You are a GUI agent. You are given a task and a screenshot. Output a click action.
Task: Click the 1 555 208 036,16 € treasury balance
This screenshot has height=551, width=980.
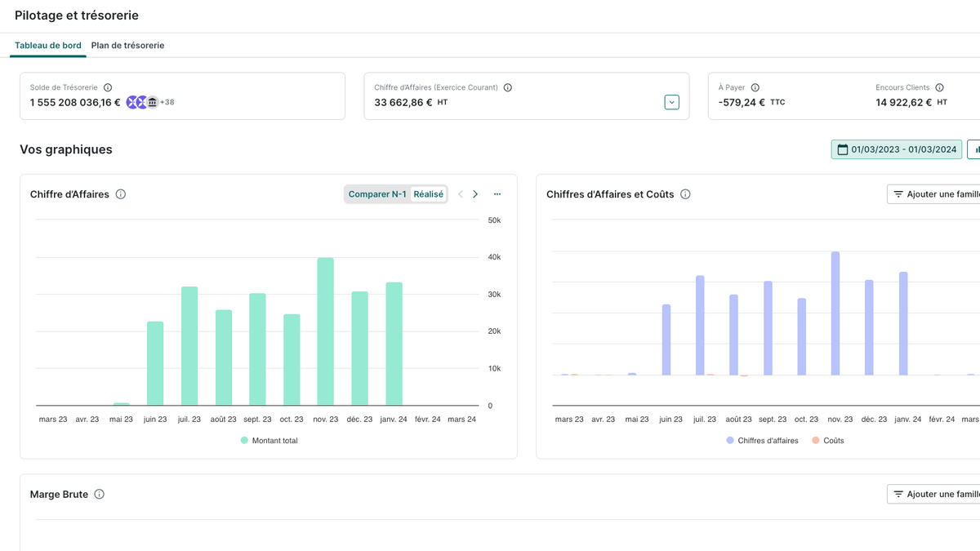[75, 103]
